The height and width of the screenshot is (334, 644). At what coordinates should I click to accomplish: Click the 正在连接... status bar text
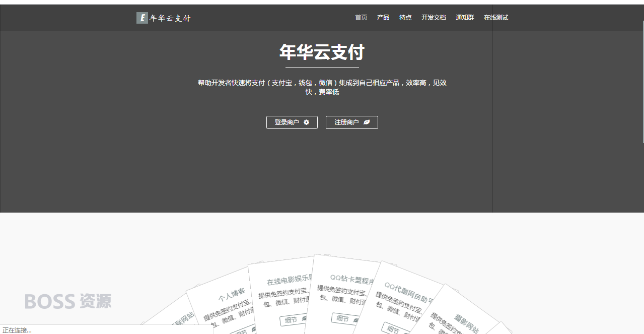[17, 330]
